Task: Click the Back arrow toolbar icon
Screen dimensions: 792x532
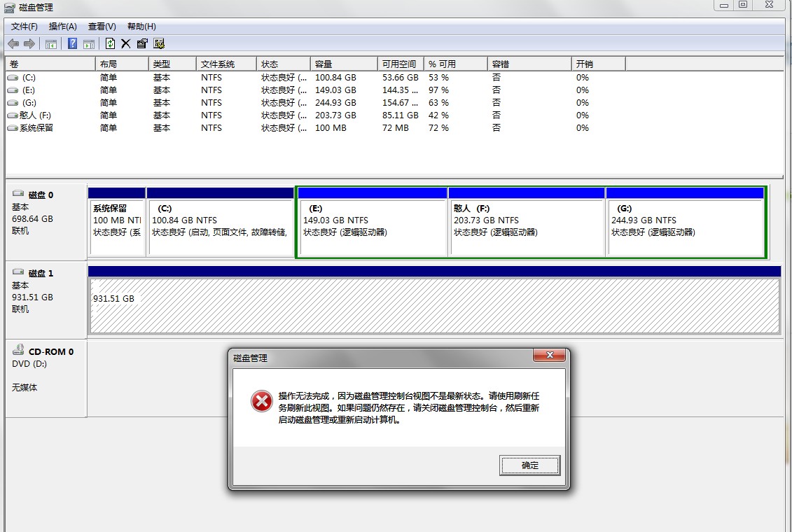Action: [13, 43]
